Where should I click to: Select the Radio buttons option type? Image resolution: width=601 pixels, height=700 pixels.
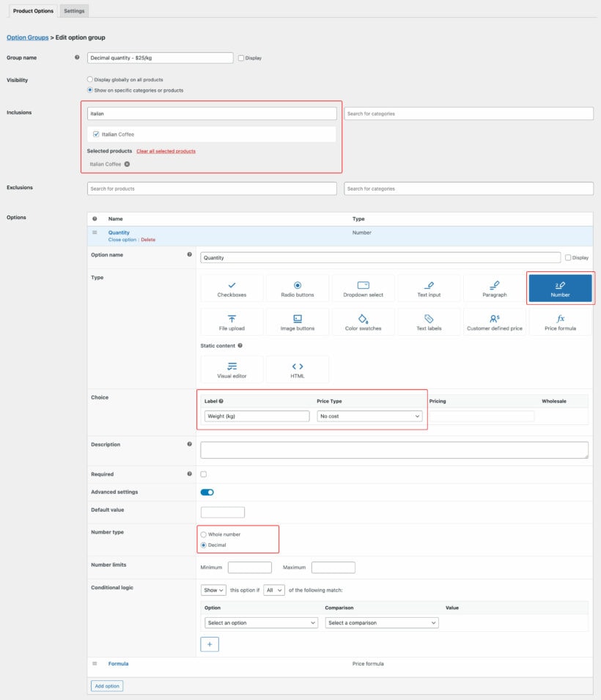pos(298,287)
